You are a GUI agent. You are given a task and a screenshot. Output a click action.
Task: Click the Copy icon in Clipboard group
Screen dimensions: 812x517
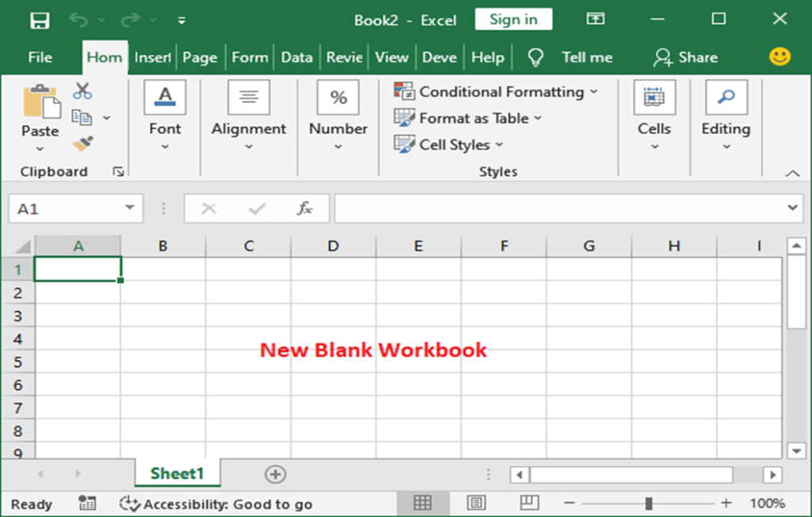click(x=82, y=117)
